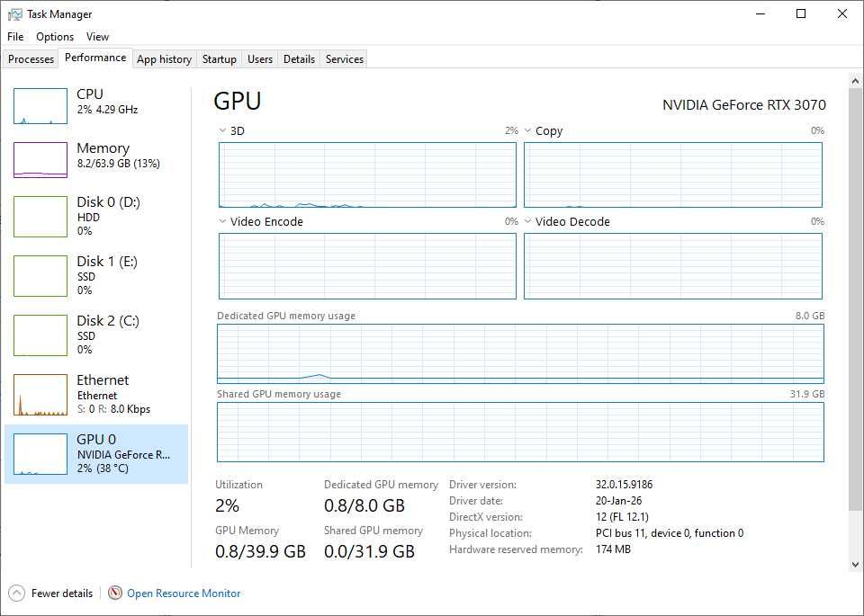Click the Resource Monitor icon
Screen dimensions: 864x616
coord(115,594)
